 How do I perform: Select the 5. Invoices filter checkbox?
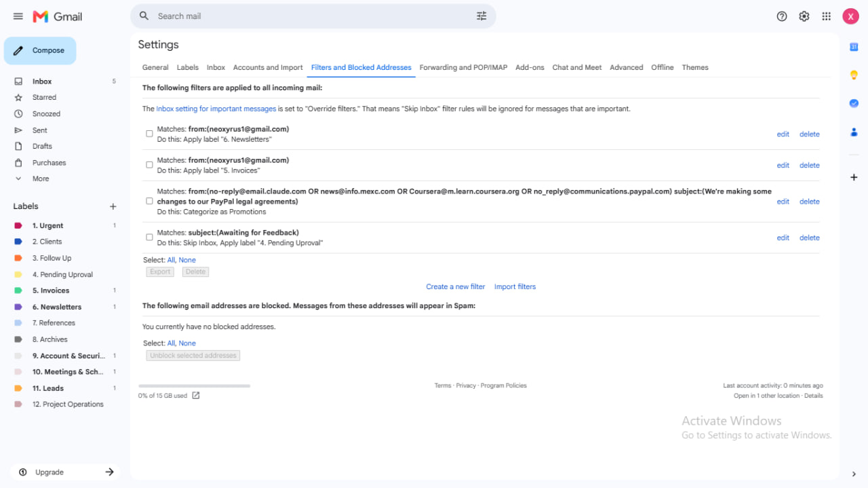point(149,165)
